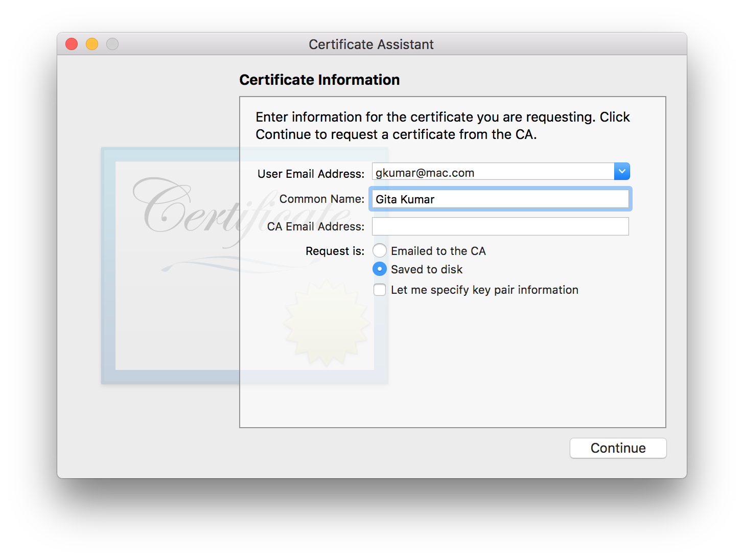Click the Certificate Information heading

320,80
